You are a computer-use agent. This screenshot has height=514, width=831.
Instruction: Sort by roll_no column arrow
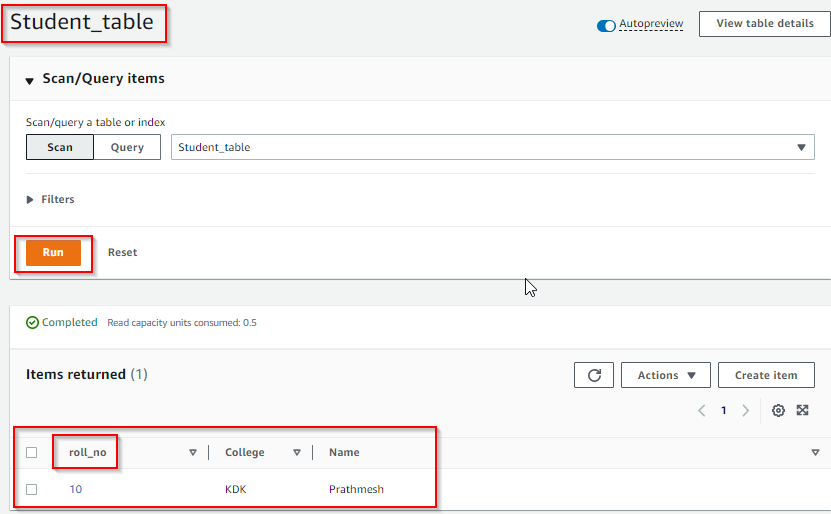pos(193,453)
